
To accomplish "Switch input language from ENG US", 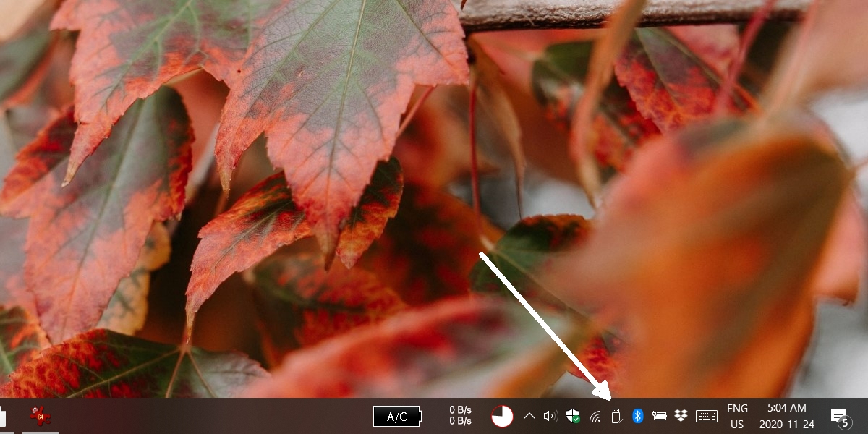I will click(x=737, y=416).
